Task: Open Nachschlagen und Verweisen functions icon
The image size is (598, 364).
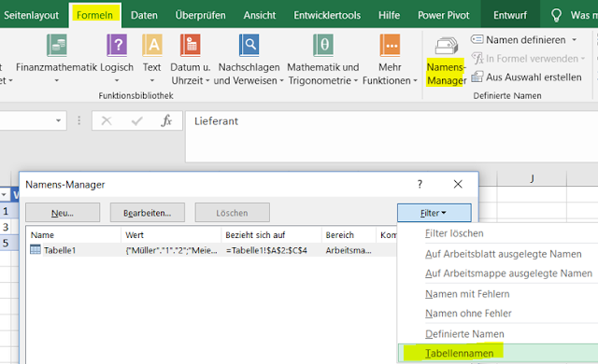Action: [249, 46]
